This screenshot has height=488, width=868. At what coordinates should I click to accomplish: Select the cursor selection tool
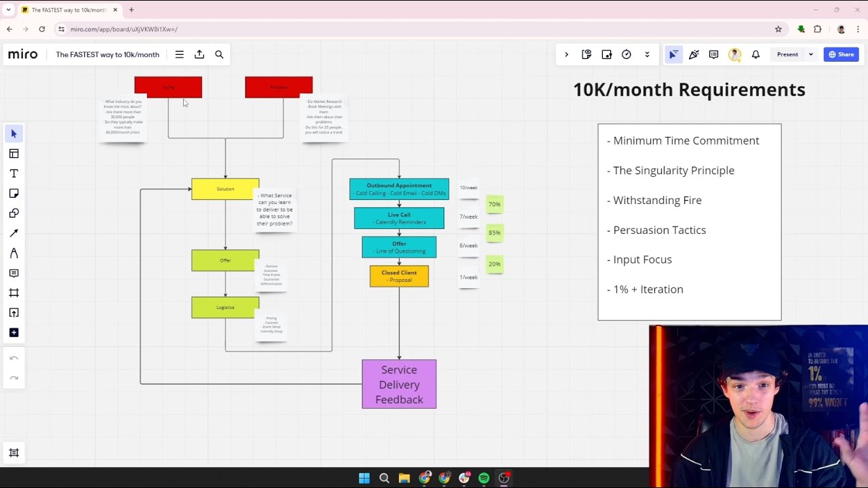pos(14,134)
